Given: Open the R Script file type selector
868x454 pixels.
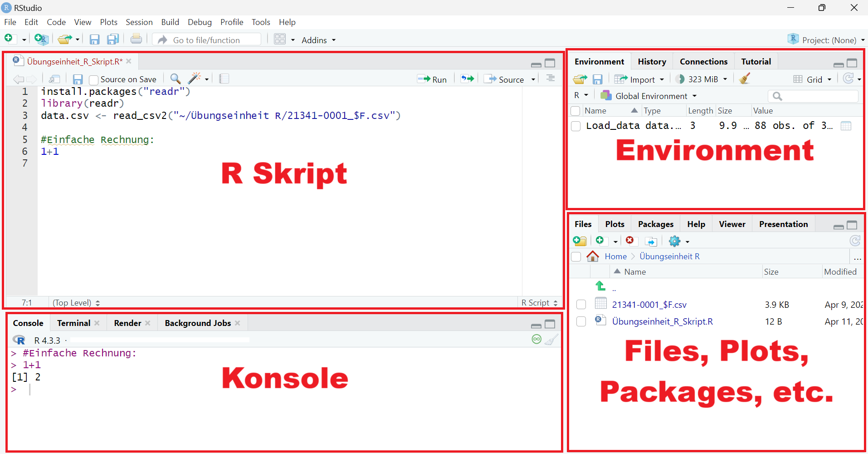Looking at the screenshot, I should coord(540,303).
